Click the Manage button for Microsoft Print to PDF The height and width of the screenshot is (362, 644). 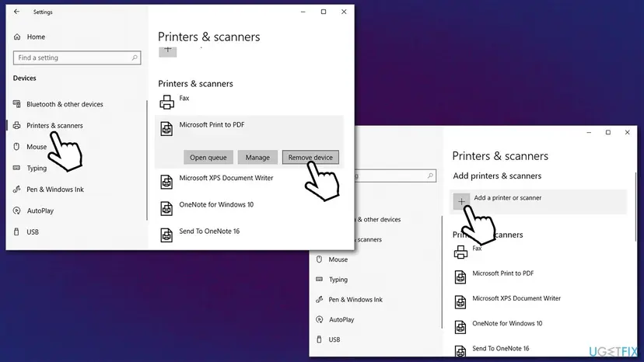257,157
